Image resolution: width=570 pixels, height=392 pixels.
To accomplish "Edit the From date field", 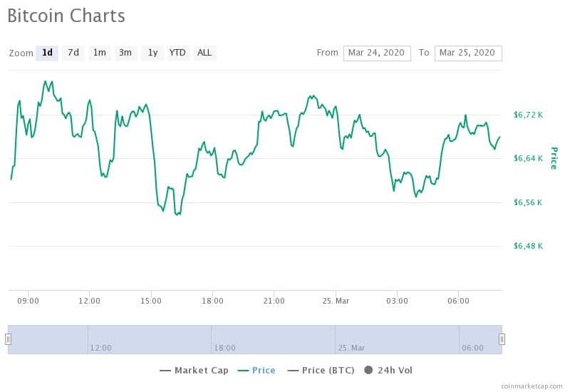I will pos(377,53).
